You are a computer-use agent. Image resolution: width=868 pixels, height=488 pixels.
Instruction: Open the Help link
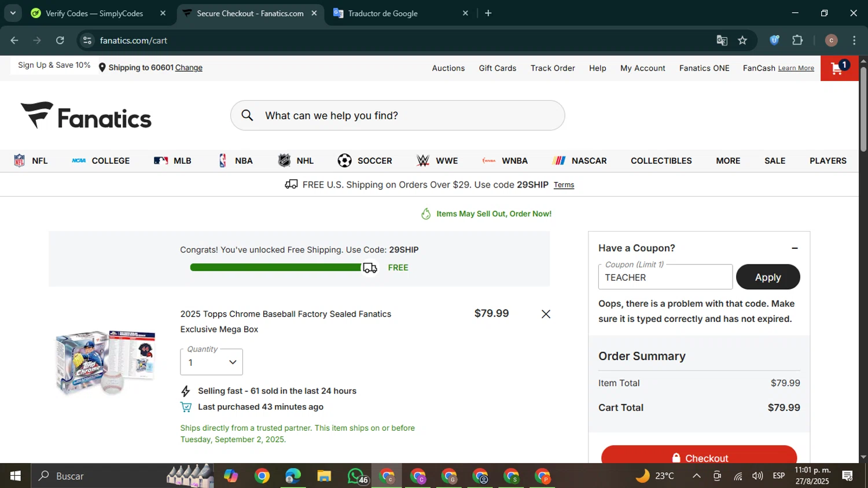[x=598, y=68]
